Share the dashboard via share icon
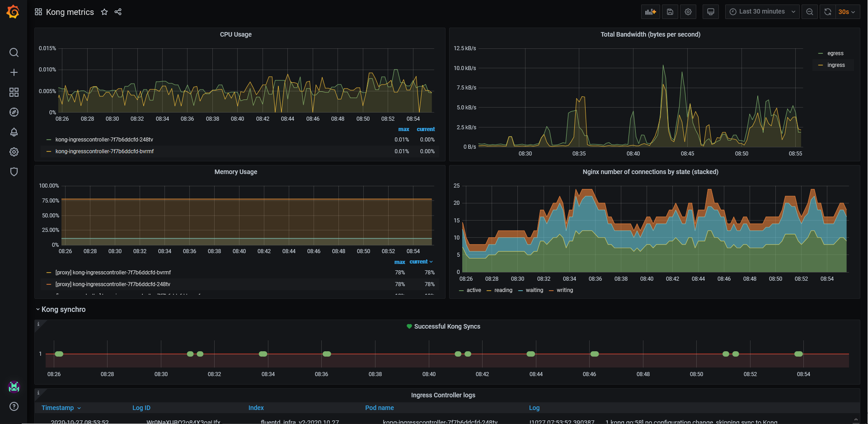The image size is (868, 424). (118, 12)
